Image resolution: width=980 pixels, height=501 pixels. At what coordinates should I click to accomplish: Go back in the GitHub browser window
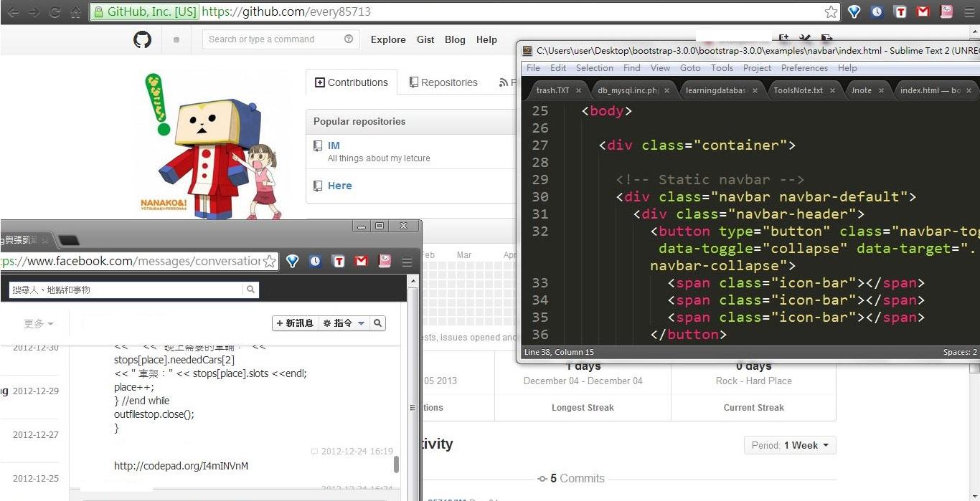(x=14, y=12)
